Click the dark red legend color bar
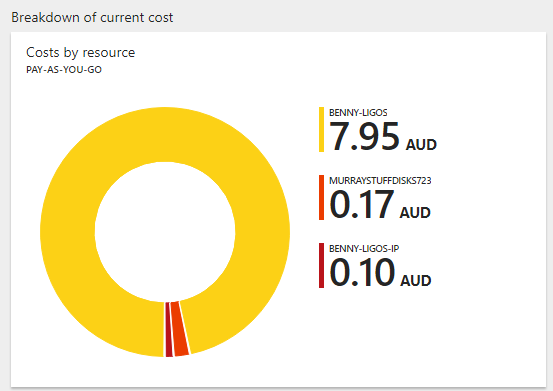 [321, 265]
